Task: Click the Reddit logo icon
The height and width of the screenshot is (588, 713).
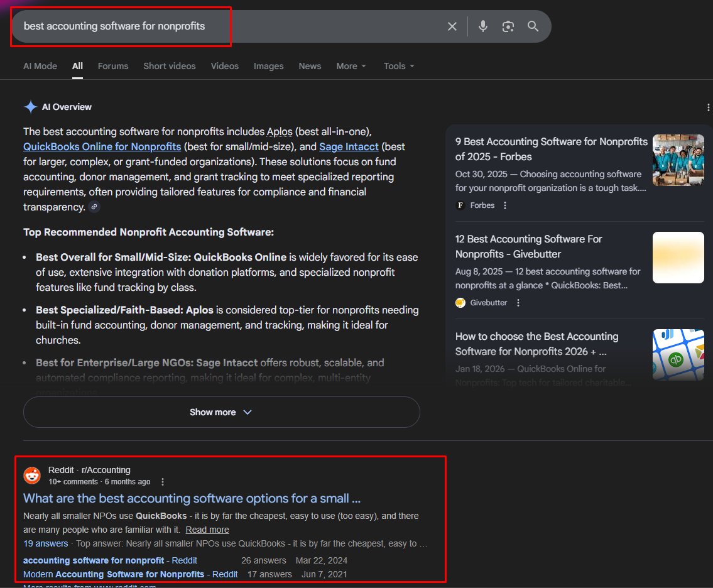Action: point(32,476)
